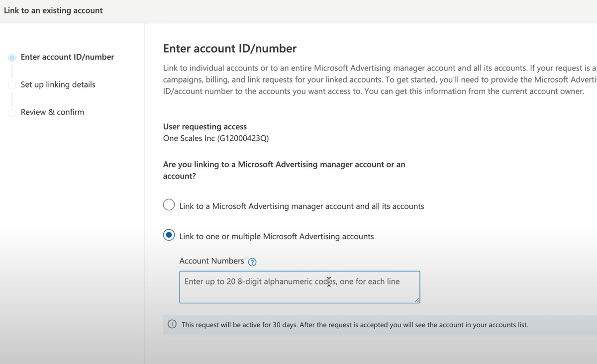Click the Enter account ID/number step circle
This screenshot has width=597, height=364.
tap(11, 57)
